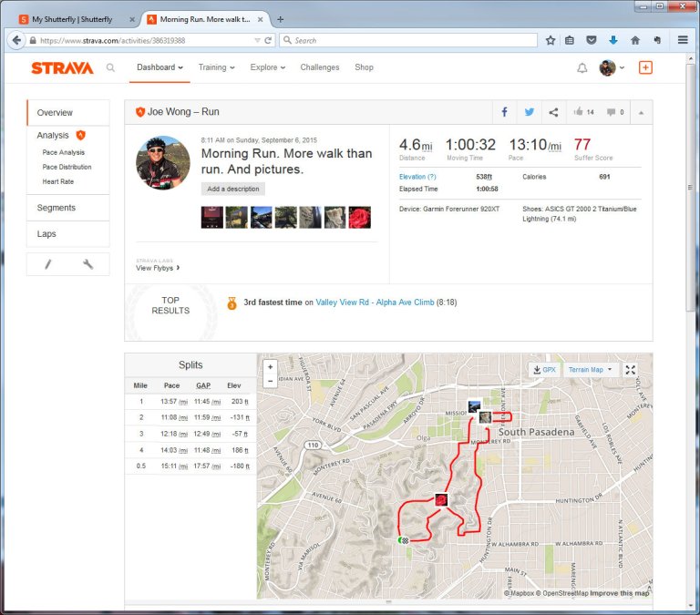Bookmark this page with star icon
Screen dimensions: 700x615
(551, 40)
